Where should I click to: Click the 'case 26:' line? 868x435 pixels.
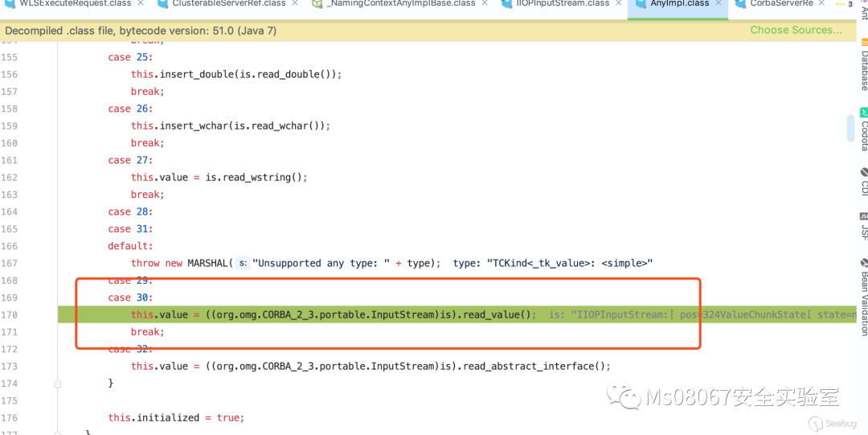pyautogui.click(x=130, y=109)
